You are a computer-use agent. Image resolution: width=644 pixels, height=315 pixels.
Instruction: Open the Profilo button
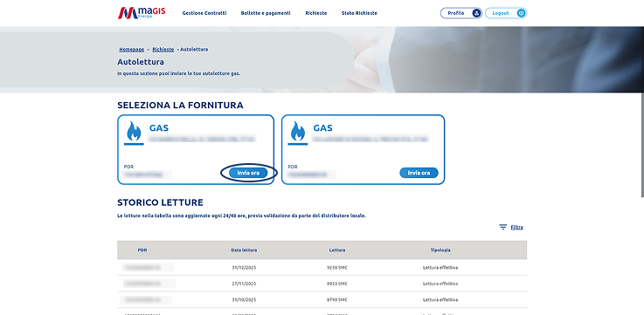[460, 13]
